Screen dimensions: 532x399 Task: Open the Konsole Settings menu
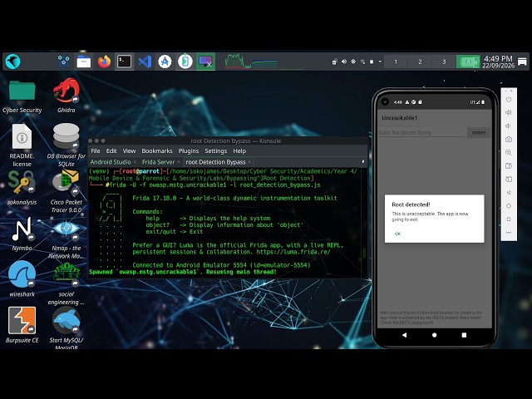[x=216, y=151]
